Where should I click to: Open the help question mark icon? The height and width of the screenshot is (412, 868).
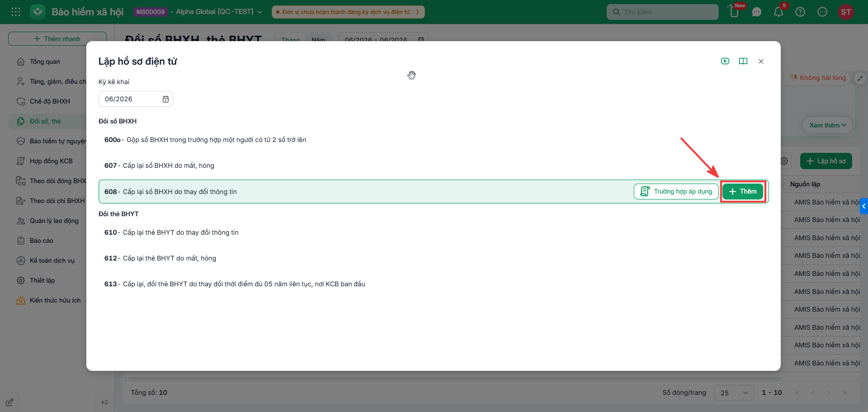[x=800, y=12]
